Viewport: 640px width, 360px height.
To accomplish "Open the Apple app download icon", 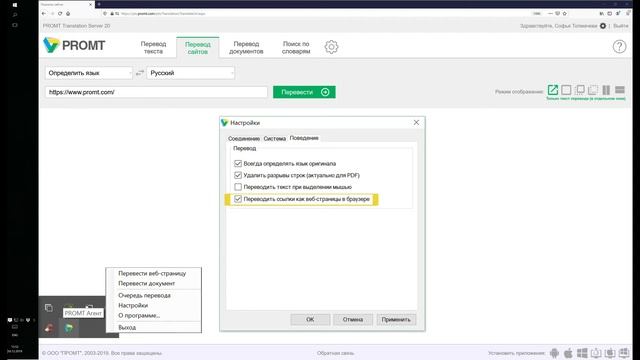I will click(568, 353).
